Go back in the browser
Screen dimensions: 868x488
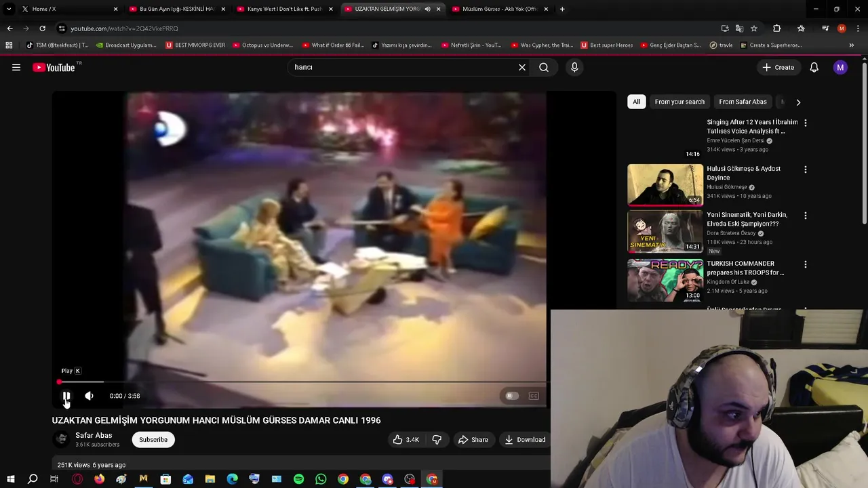(x=9, y=28)
